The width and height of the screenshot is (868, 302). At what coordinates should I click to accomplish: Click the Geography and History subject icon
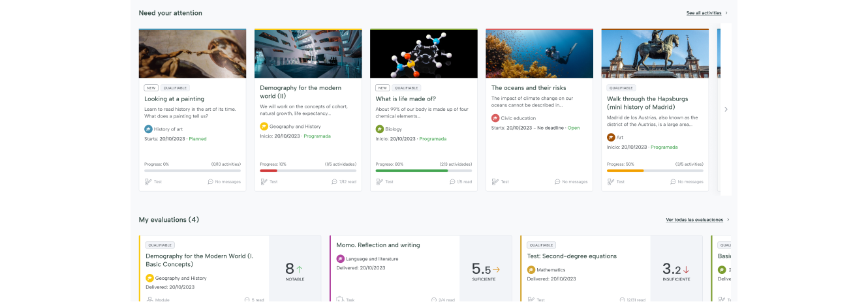[x=264, y=127]
